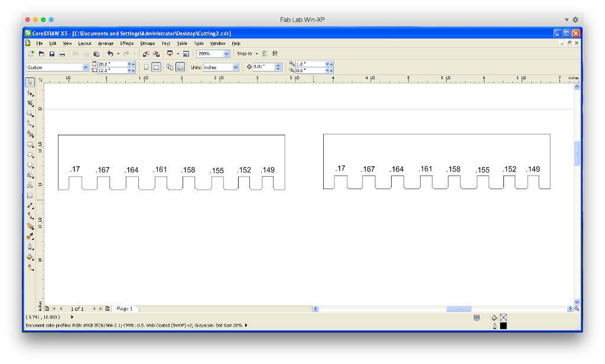Click the New document icon
This screenshot has height=364, width=605.
click(x=31, y=54)
